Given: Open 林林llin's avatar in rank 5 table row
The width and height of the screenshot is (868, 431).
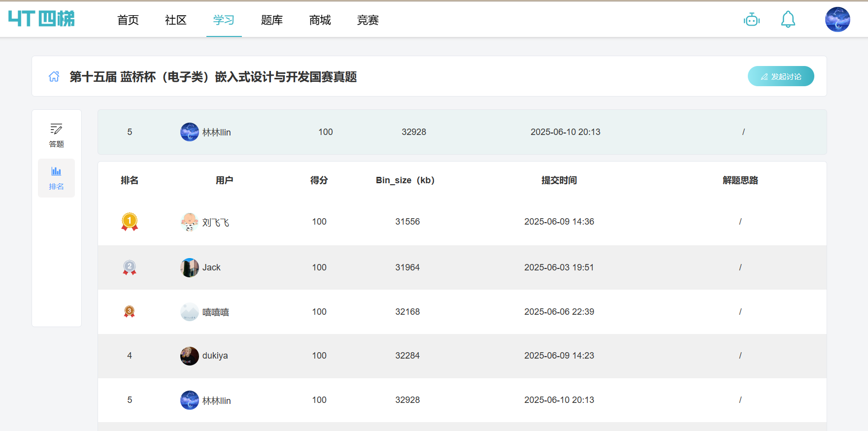Looking at the screenshot, I should point(190,400).
